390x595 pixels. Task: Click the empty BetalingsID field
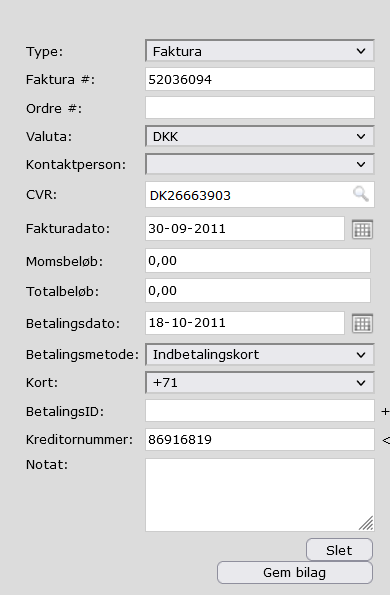point(260,411)
